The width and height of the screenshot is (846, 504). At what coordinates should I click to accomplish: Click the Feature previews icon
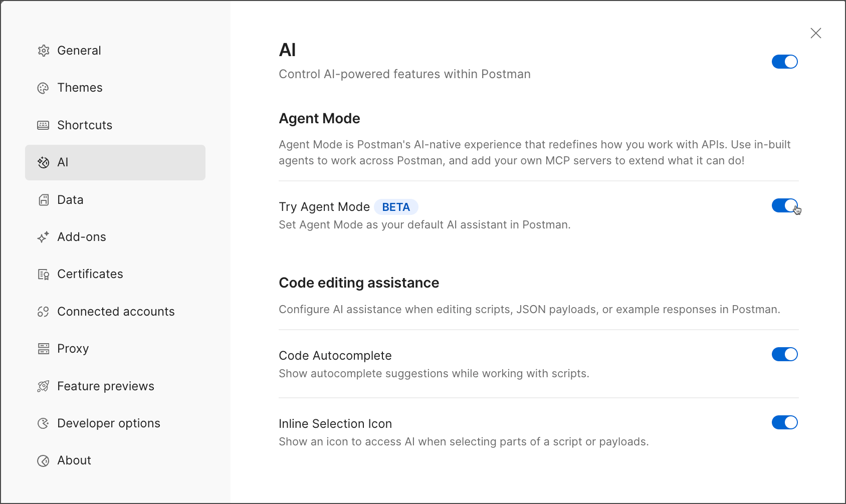[44, 386]
